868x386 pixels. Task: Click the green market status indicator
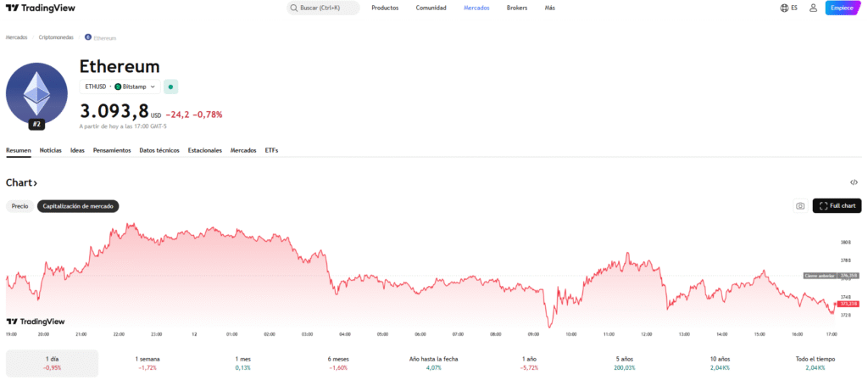click(170, 87)
